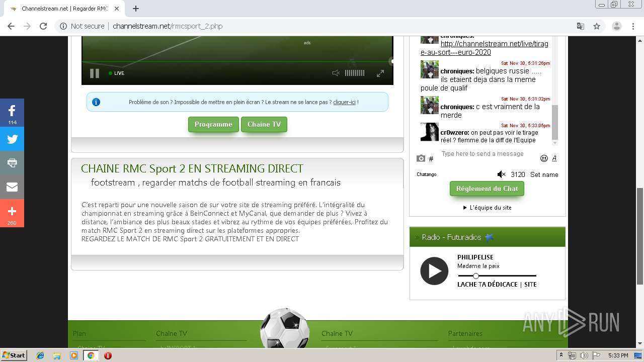This screenshot has height=362, width=644.
Task: Open media player taskbar icon
Action: [74, 355]
